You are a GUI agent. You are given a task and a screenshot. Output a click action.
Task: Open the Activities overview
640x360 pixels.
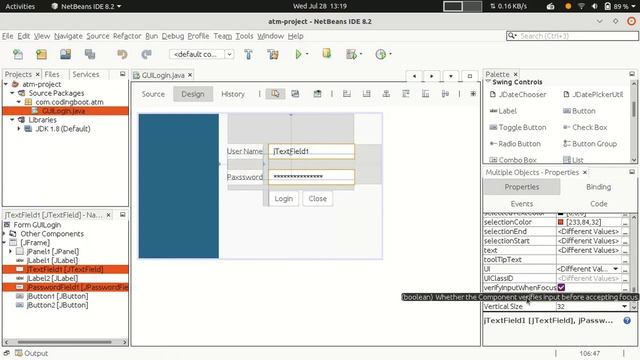[x=20, y=6]
